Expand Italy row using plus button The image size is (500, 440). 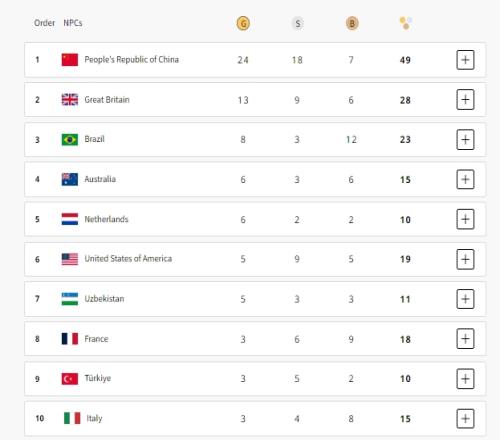pos(465,418)
